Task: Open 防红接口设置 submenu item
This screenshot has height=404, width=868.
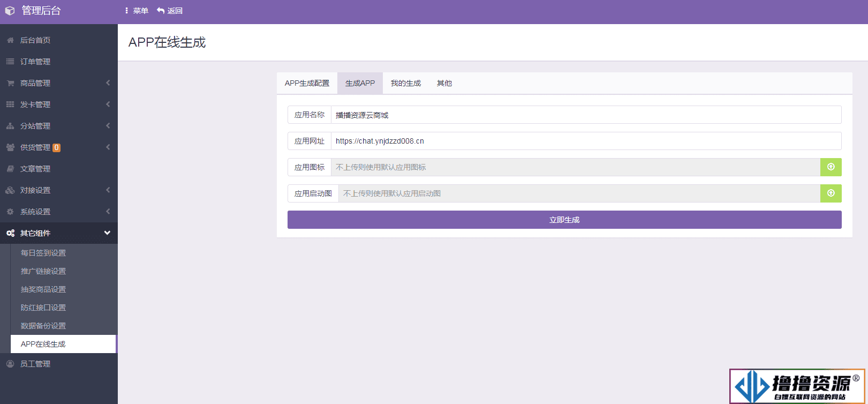Action: 63,308
